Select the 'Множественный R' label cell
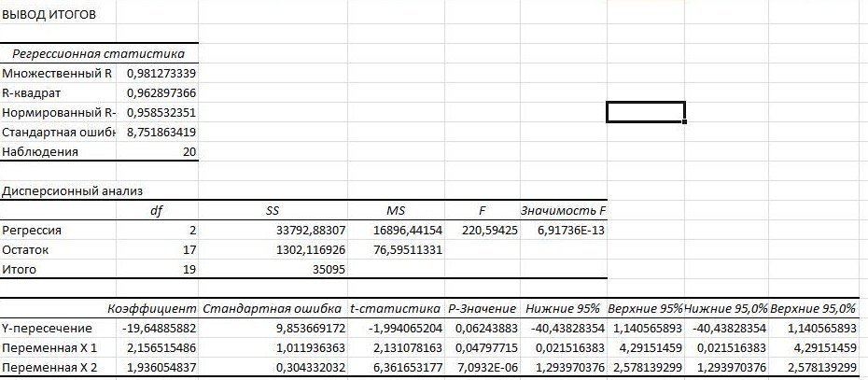Viewport: 868px width, 380px height. pyautogui.click(x=58, y=73)
